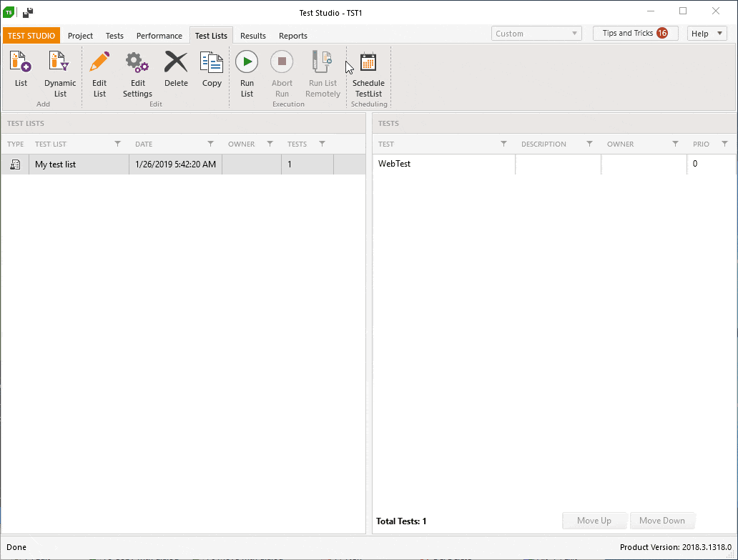Expand the Help dropdown menu
Screen dimensions: 738x560
(x=707, y=34)
